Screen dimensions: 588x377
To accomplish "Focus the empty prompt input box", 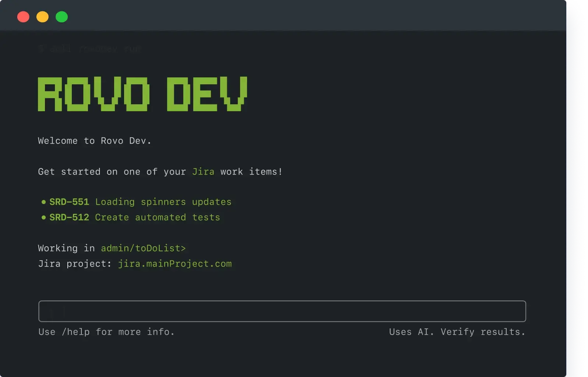I will (282, 311).
